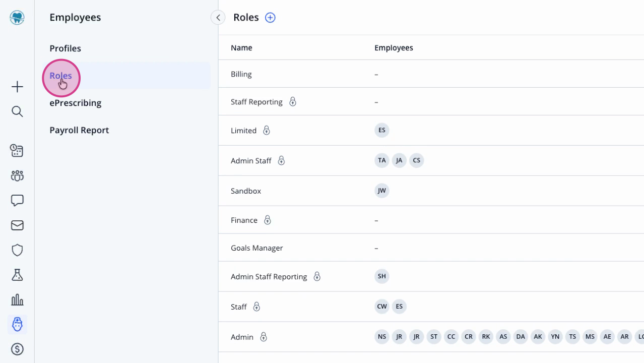644x363 pixels.
Task: Open the employees face icon
Action: 17,324
